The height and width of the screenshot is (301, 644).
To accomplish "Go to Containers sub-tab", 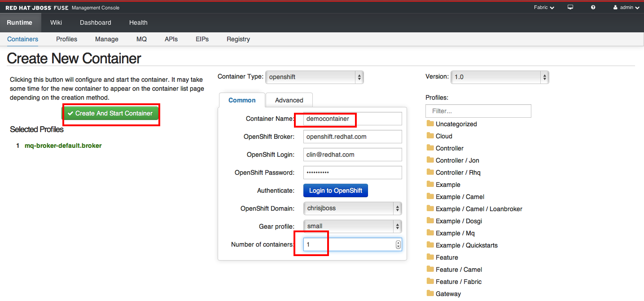I will pos(23,39).
